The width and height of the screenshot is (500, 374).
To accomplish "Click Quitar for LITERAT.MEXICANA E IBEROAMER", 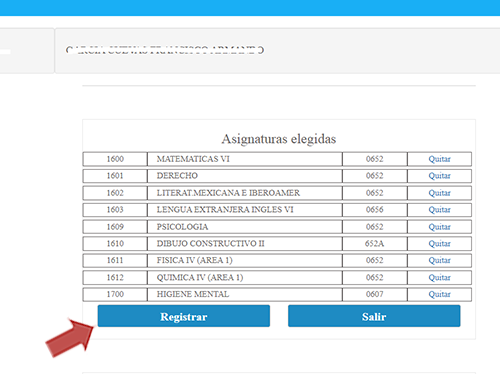I will 439,193.
